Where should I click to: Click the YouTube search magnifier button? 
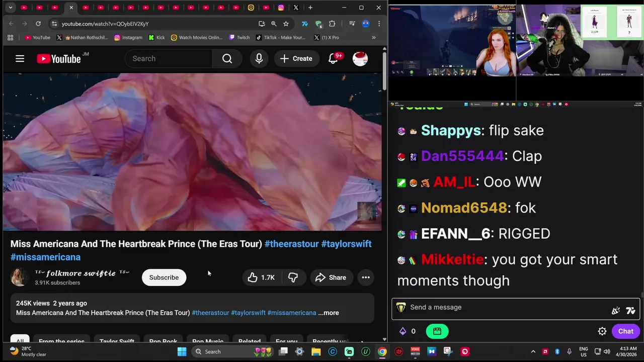tap(227, 59)
